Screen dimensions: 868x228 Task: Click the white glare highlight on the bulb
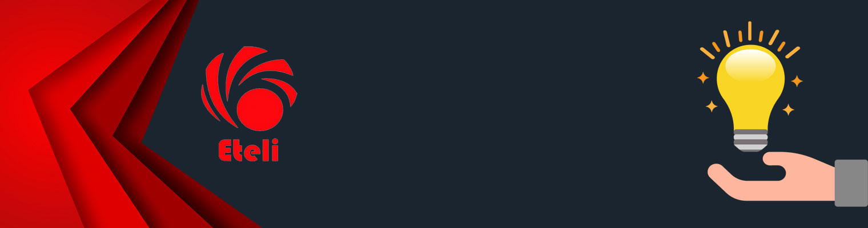pos(750,65)
